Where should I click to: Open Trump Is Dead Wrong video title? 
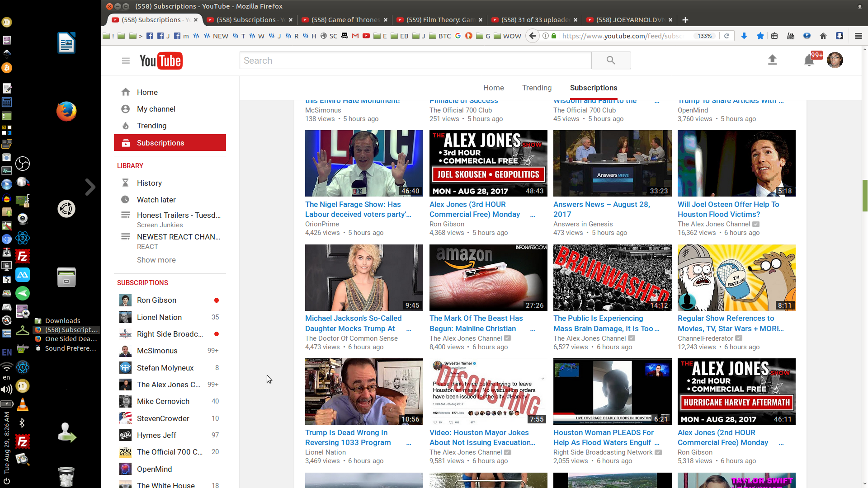[348, 437]
